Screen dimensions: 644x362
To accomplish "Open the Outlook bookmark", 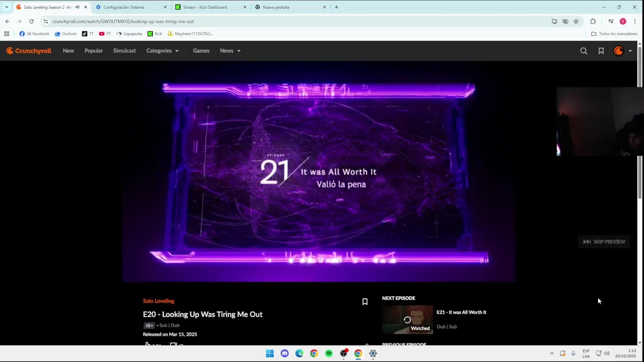I will pos(65,34).
